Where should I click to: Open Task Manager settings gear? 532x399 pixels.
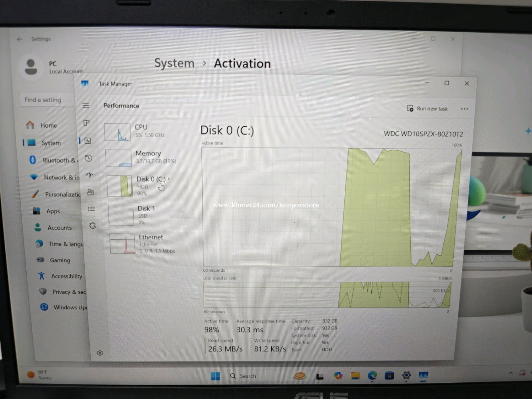(100, 353)
